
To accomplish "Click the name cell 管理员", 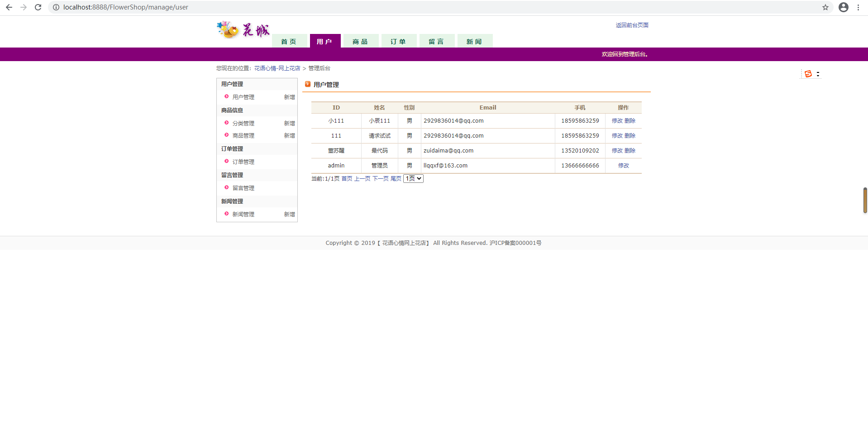I will pyautogui.click(x=379, y=166).
